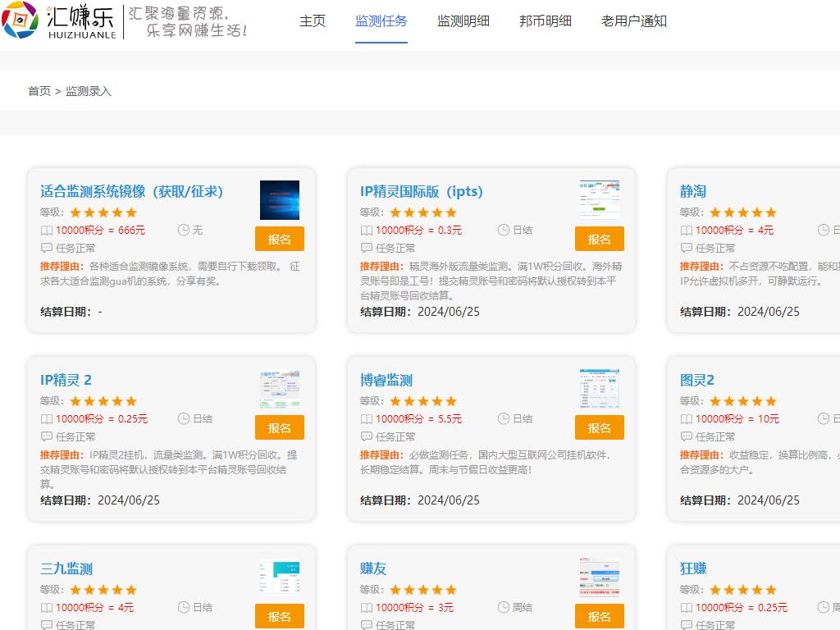Click the star rating of 狂赚

pyautogui.click(x=743, y=590)
